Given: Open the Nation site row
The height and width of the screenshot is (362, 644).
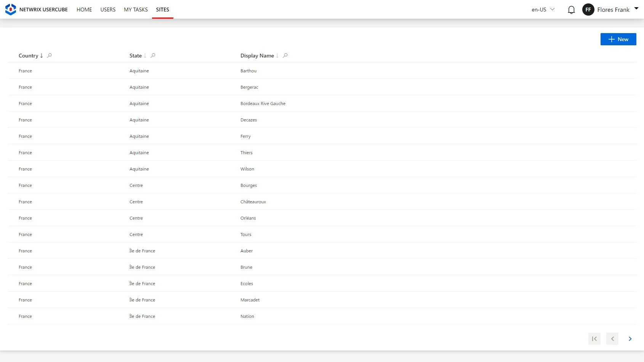Looking at the screenshot, I should [x=322, y=316].
